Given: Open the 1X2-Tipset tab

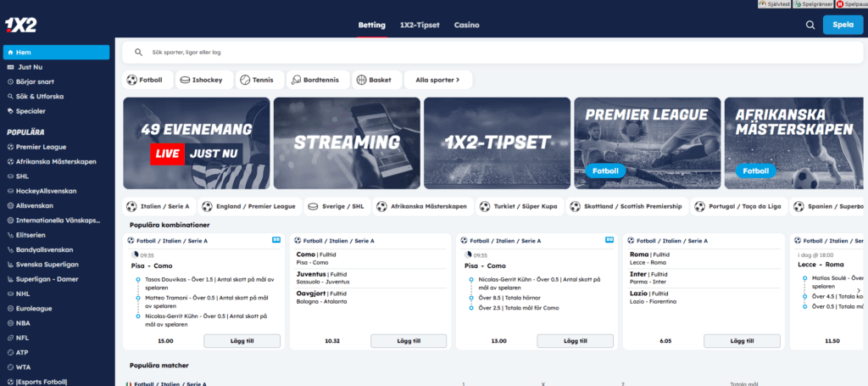Looking at the screenshot, I should 420,25.
